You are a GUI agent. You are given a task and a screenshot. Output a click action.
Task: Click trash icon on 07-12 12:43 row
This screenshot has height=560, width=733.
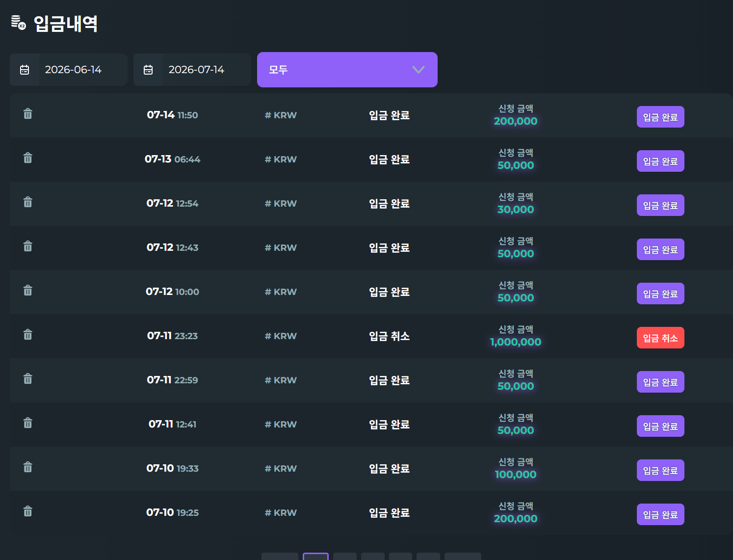pyautogui.click(x=28, y=246)
